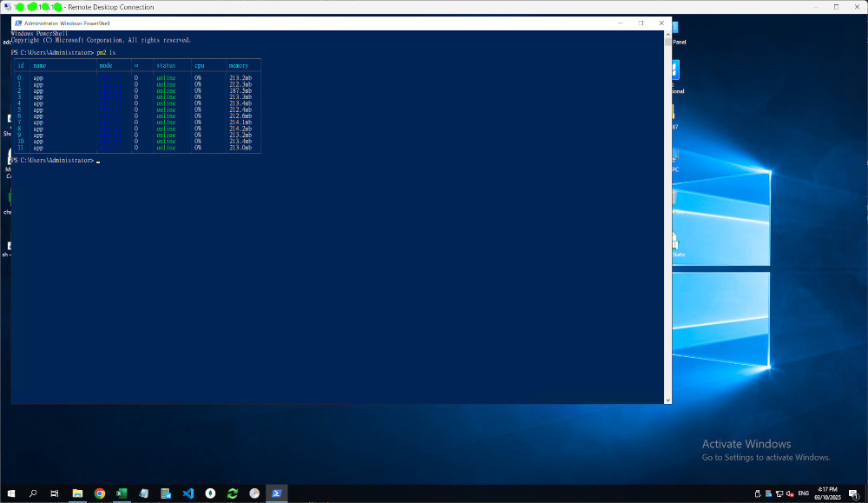868x503 pixels.
Task: Click the PowerShell scrollbar up arrow
Action: click(x=667, y=35)
